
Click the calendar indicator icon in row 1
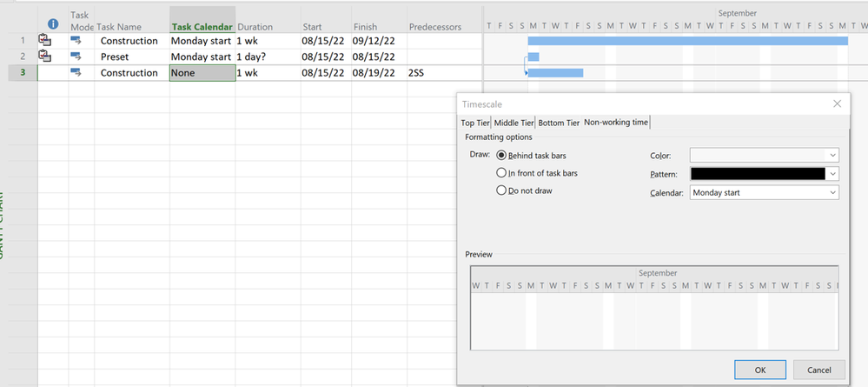[44, 40]
